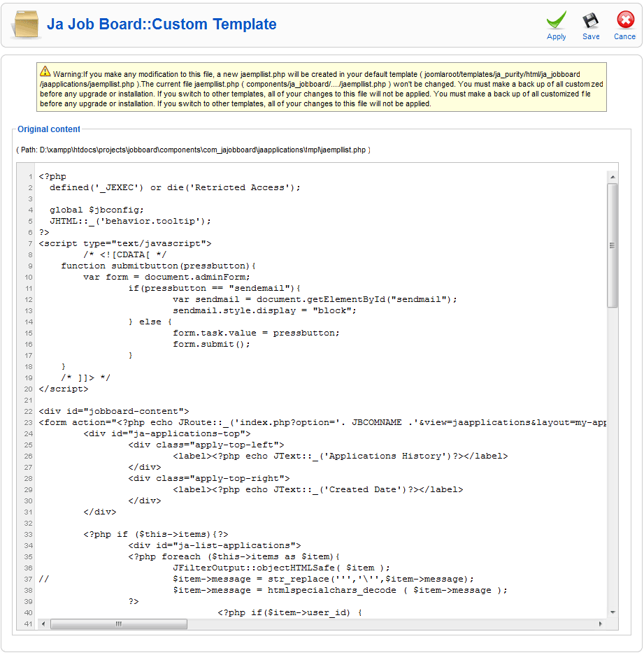This screenshot has height=655, width=644.
Task: Click the Save floppy disk icon
Action: tap(590, 20)
